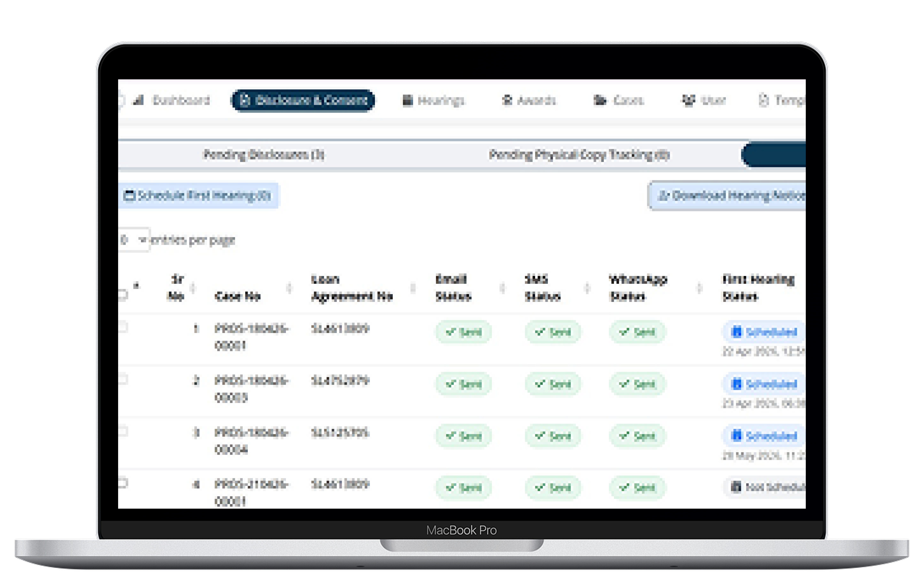Screen dimensions: 924x588
Task: Click the SMS Sent badge in row 1
Action: point(553,332)
